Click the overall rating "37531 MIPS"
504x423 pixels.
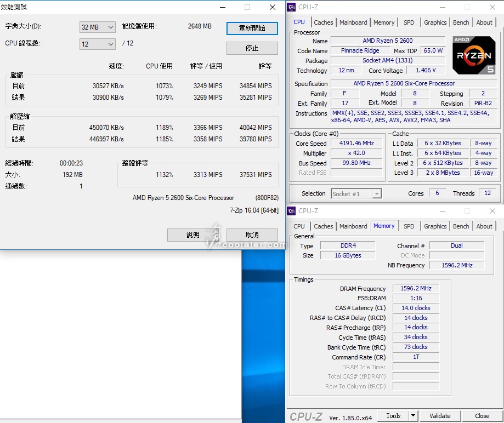[x=256, y=175]
